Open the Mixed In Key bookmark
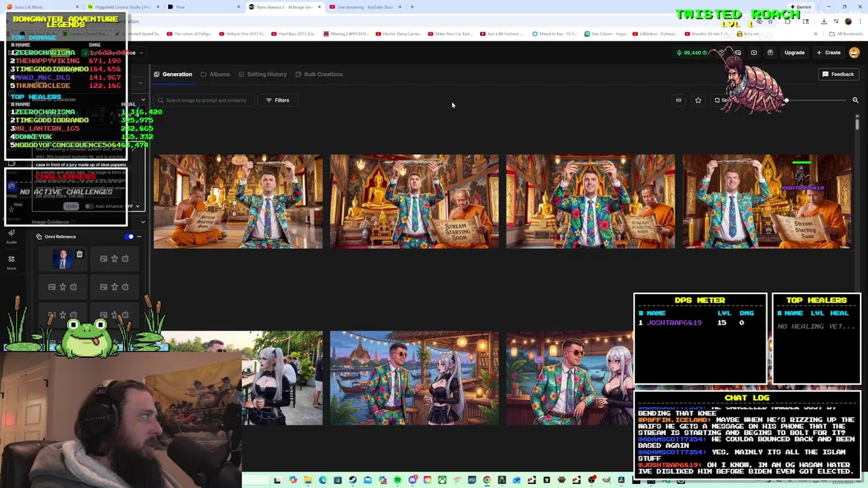The width and height of the screenshot is (868, 488). point(555,33)
